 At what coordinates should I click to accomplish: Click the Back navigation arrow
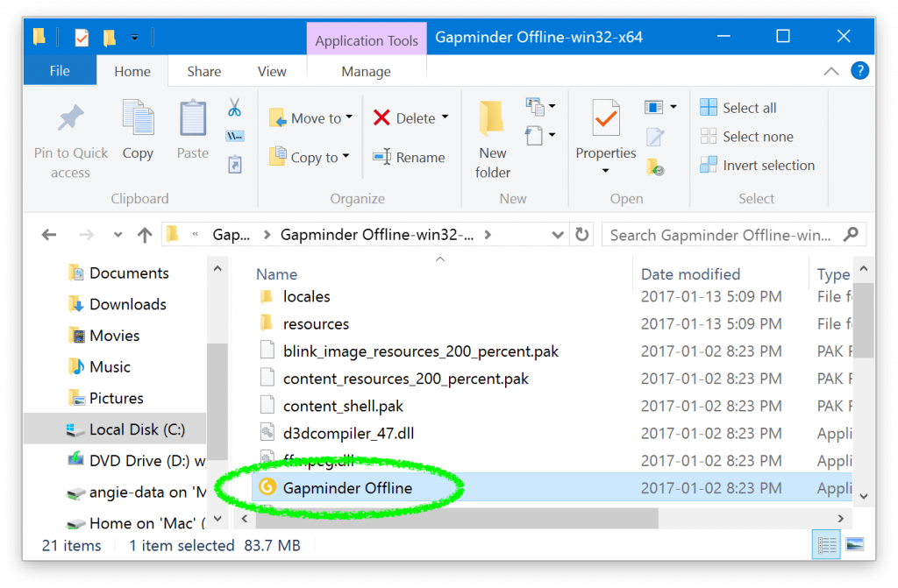coord(49,235)
